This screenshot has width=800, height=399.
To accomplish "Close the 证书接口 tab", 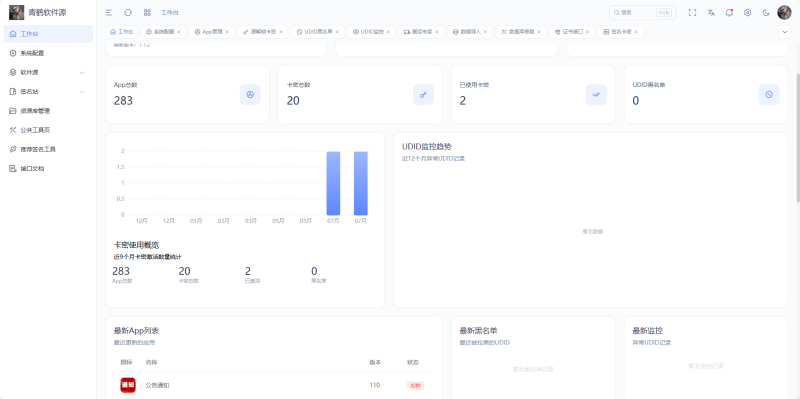I will pos(587,32).
